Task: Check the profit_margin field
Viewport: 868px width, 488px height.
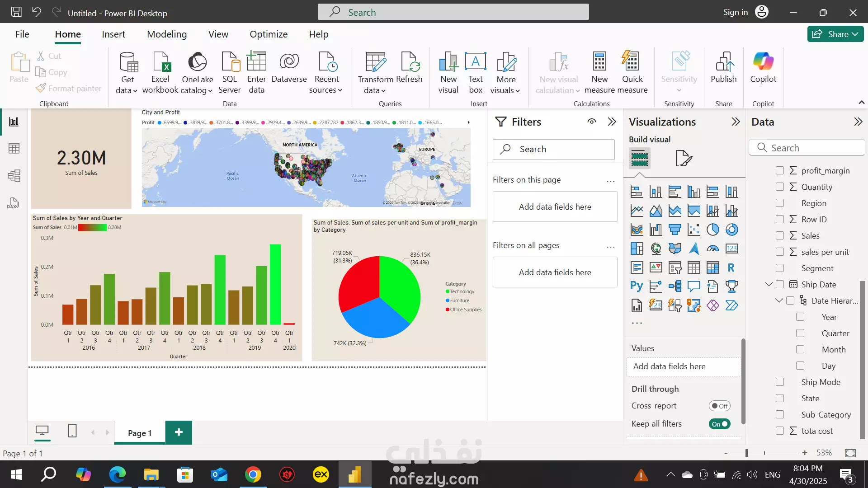Action: click(780, 170)
